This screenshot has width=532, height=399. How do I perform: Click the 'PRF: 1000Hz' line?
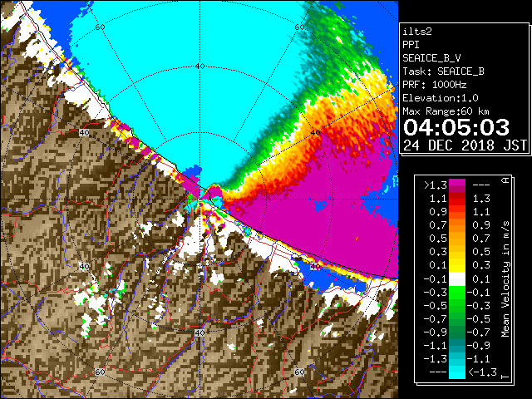click(x=434, y=85)
